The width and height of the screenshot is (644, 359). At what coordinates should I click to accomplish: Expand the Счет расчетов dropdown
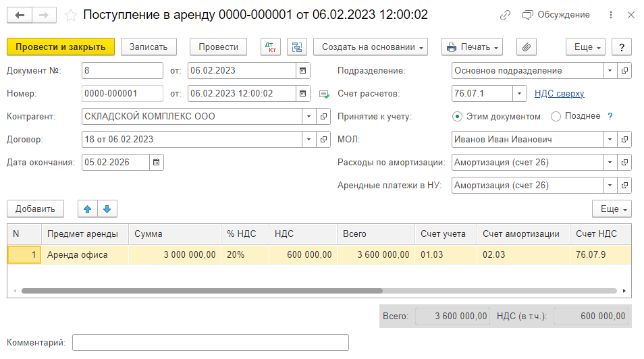tap(519, 93)
